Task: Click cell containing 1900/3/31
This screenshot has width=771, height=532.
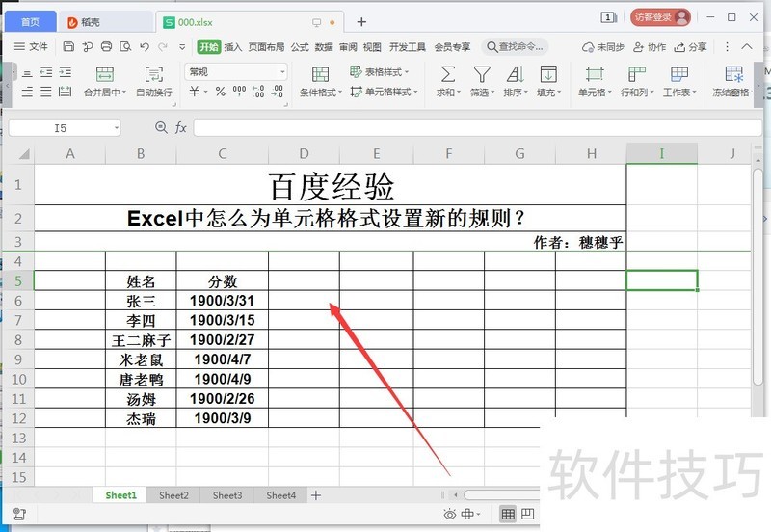Action: (223, 301)
